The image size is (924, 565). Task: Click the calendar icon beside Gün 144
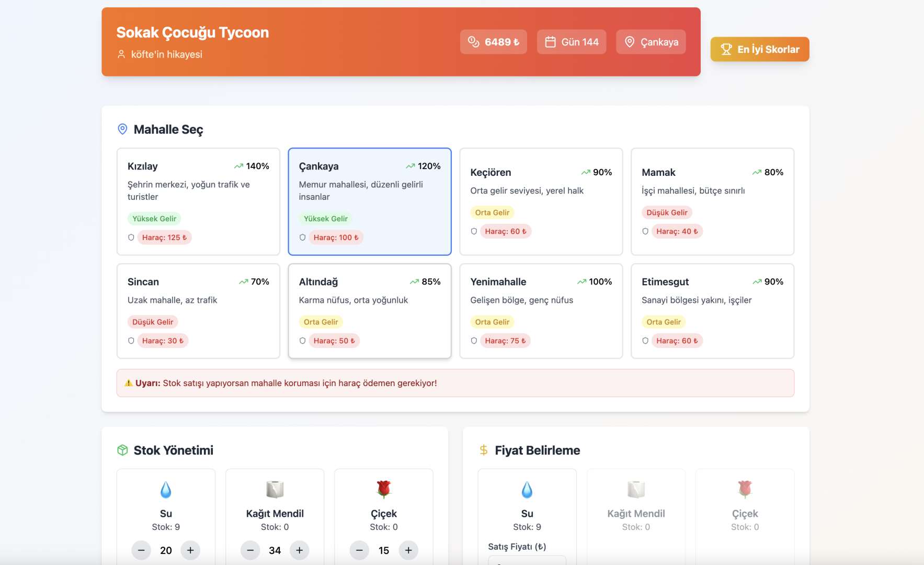point(550,42)
